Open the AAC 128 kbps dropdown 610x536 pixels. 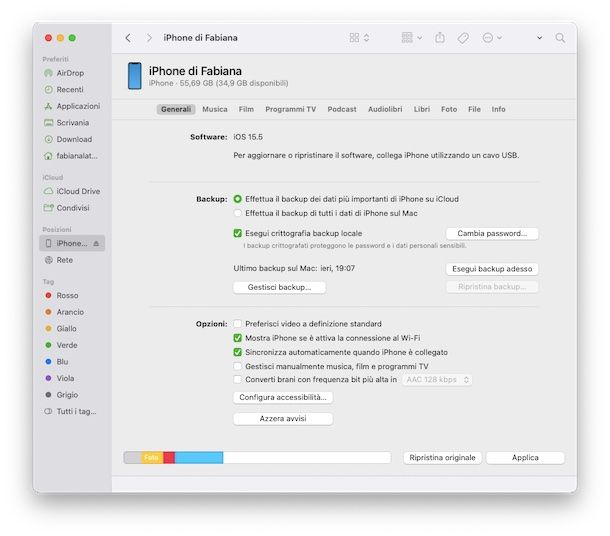tap(437, 380)
